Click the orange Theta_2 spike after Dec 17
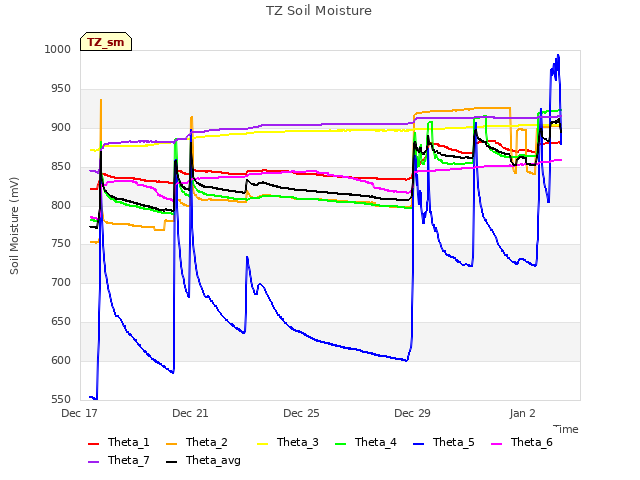The height and width of the screenshot is (480, 640). (101, 100)
